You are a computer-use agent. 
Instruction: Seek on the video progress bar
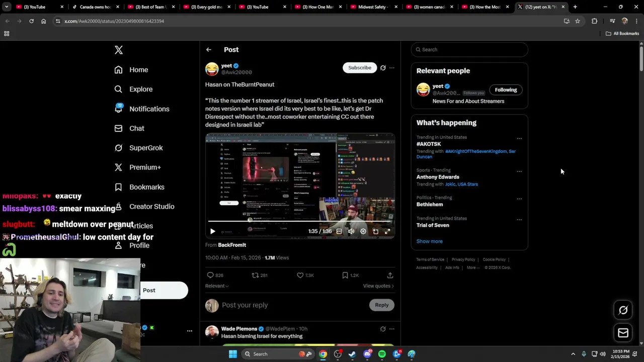300,221
